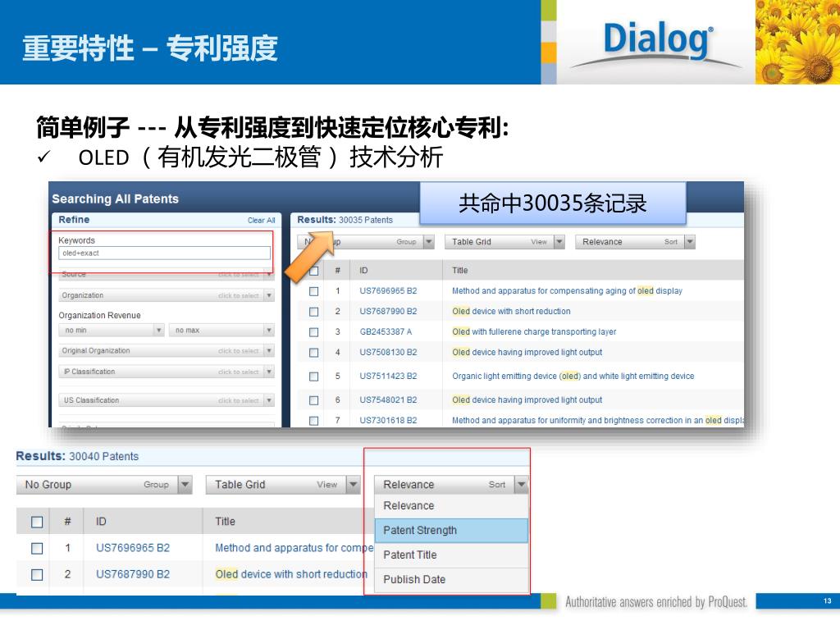Open title 'Method and apparatus for compensating aging' upper table
The height and width of the screenshot is (630, 840).
tap(567, 291)
